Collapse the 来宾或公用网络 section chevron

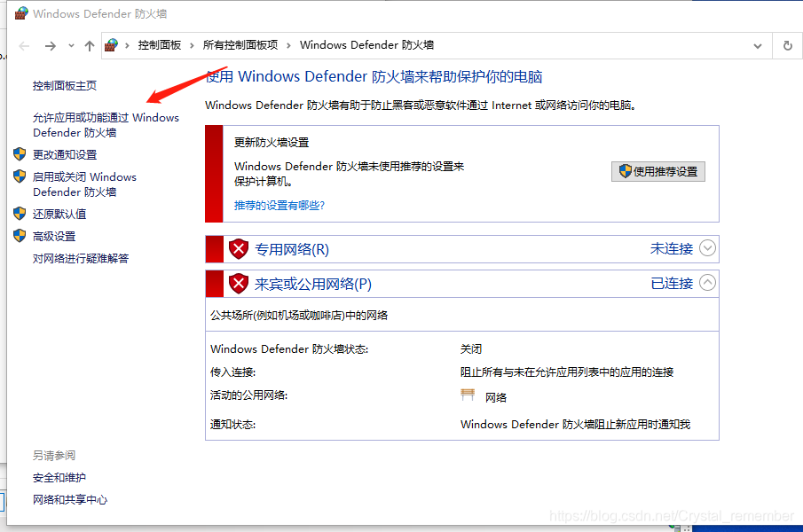pos(707,282)
